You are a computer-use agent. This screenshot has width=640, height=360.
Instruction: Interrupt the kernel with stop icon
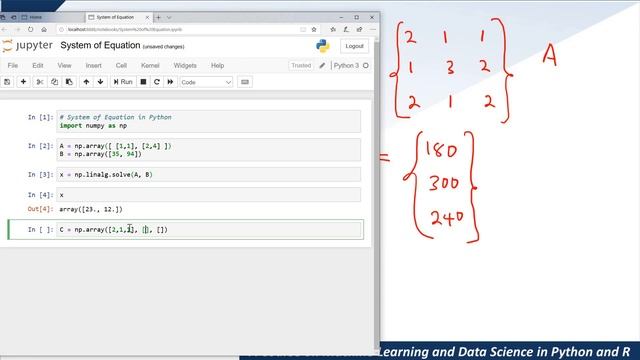pos(143,82)
